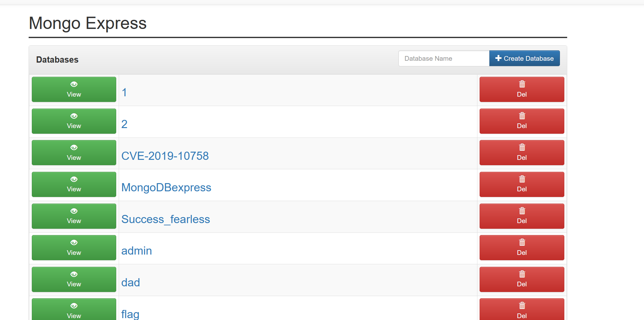
Task: View the dad database
Action: (x=74, y=279)
